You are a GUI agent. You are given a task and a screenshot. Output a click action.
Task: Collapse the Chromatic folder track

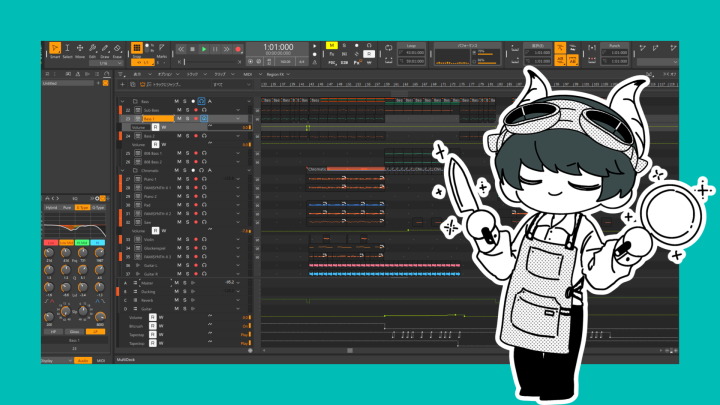tap(123, 170)
